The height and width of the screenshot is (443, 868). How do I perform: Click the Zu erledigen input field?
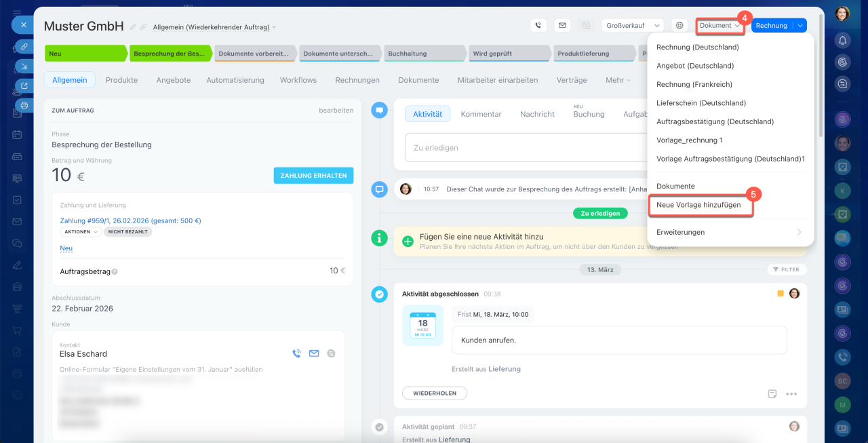(x=526, y=148)
